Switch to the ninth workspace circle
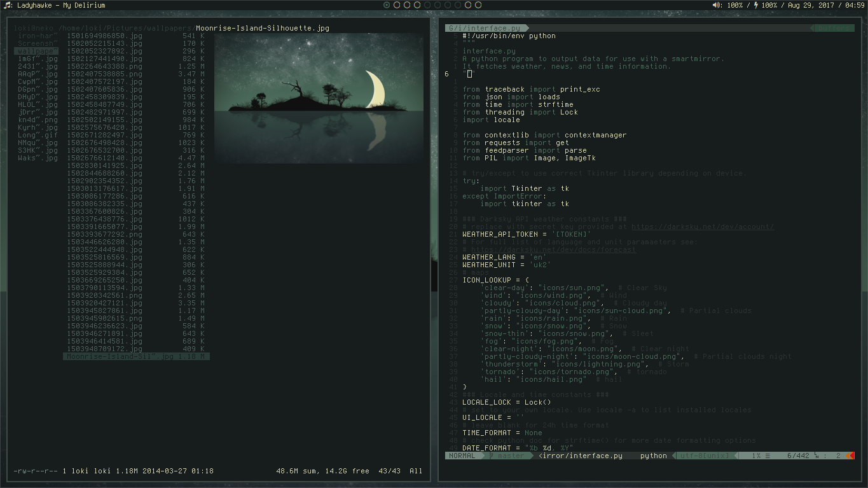 click(468, 5)
